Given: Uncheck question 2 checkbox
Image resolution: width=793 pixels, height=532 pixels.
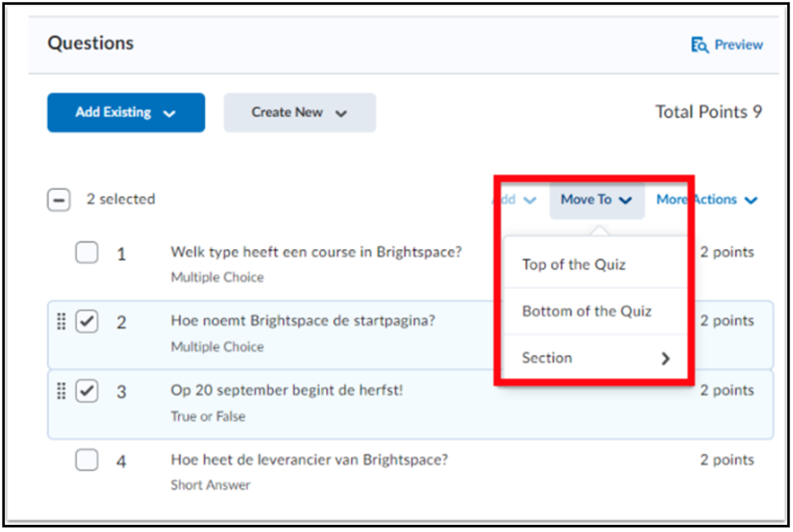Looking at the screenshot, I should 87,321.
